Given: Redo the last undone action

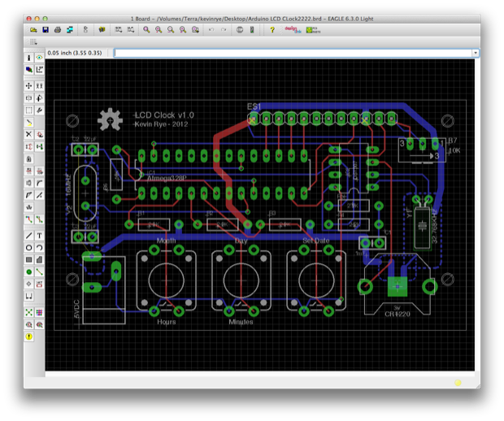Looking at the screenshot, I should (224, 30).
